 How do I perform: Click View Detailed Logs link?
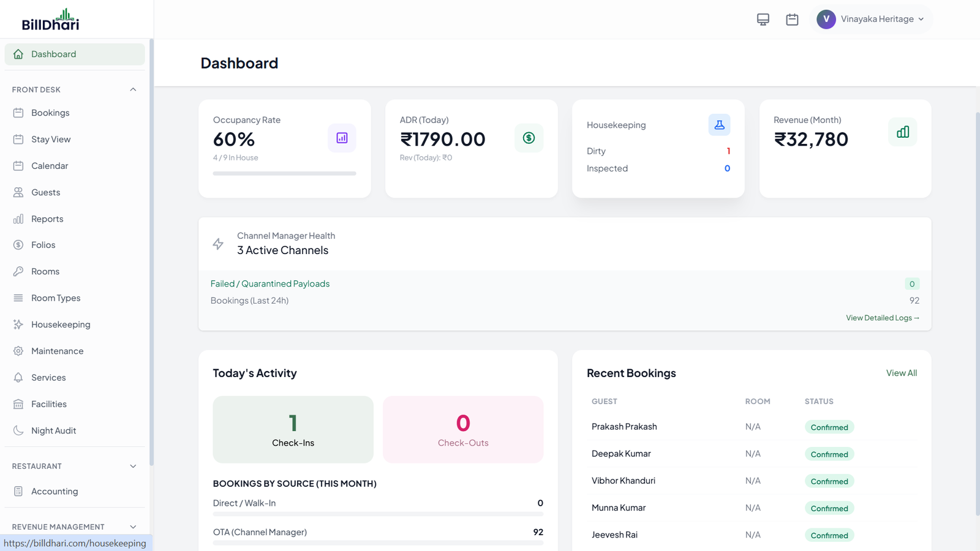[882, 318]
